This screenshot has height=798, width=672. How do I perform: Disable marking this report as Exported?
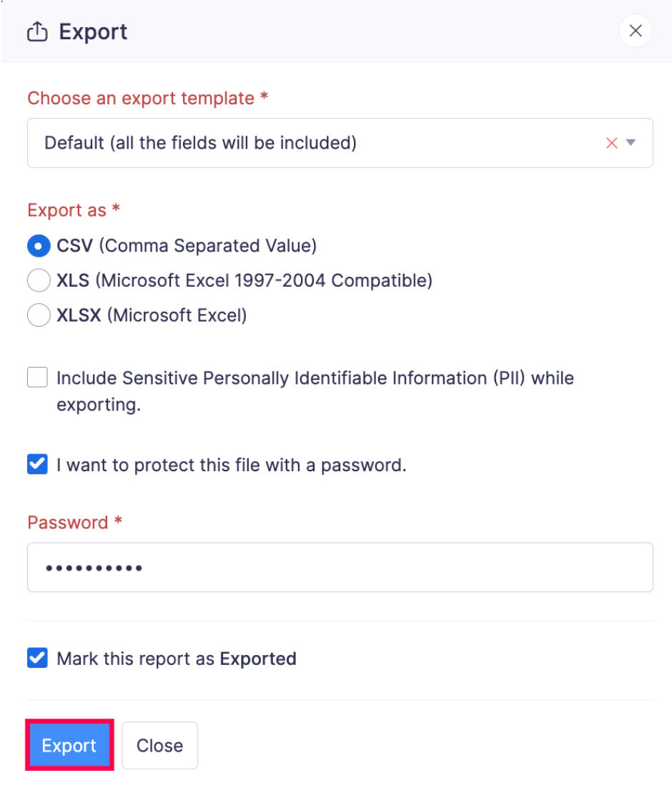coord(36,659)
